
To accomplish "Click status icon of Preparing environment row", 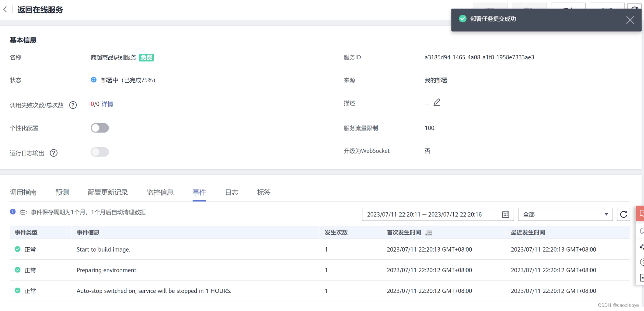I will pyautogui.click(x=17, y=270).
